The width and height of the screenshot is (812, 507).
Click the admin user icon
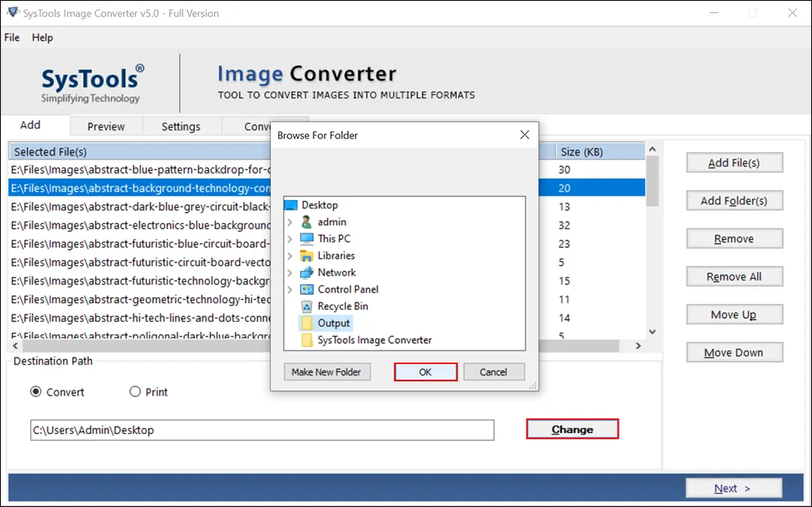[x=307, y=222]
